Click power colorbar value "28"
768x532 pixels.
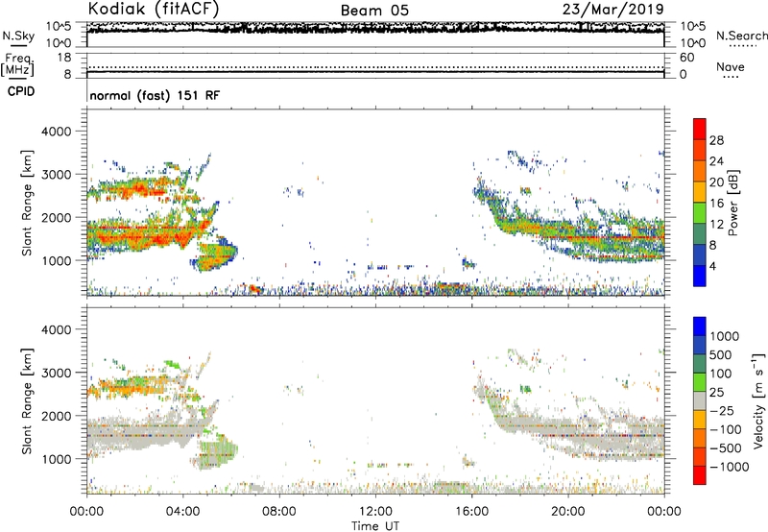click(x=716, y=140)
